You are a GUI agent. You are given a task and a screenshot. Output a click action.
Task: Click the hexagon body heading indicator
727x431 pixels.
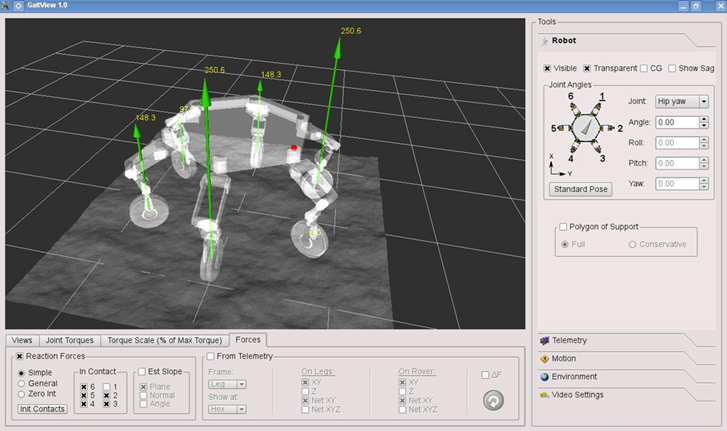point(586,128)
